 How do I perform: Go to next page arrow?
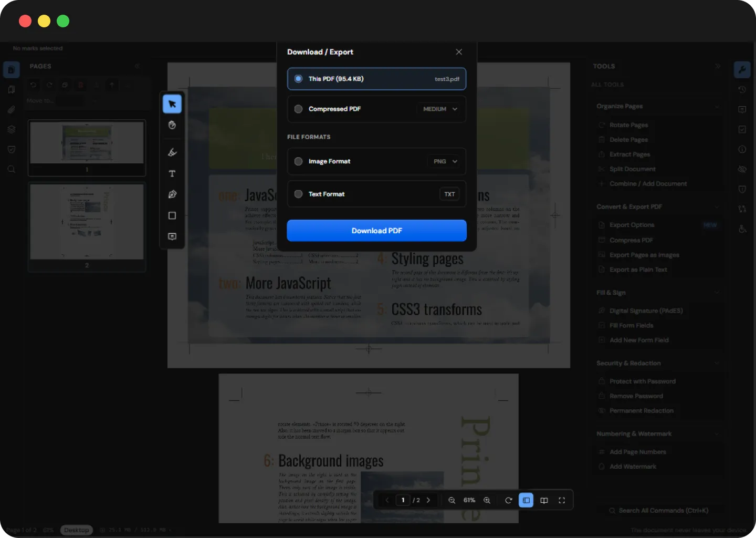coord(428,500)
